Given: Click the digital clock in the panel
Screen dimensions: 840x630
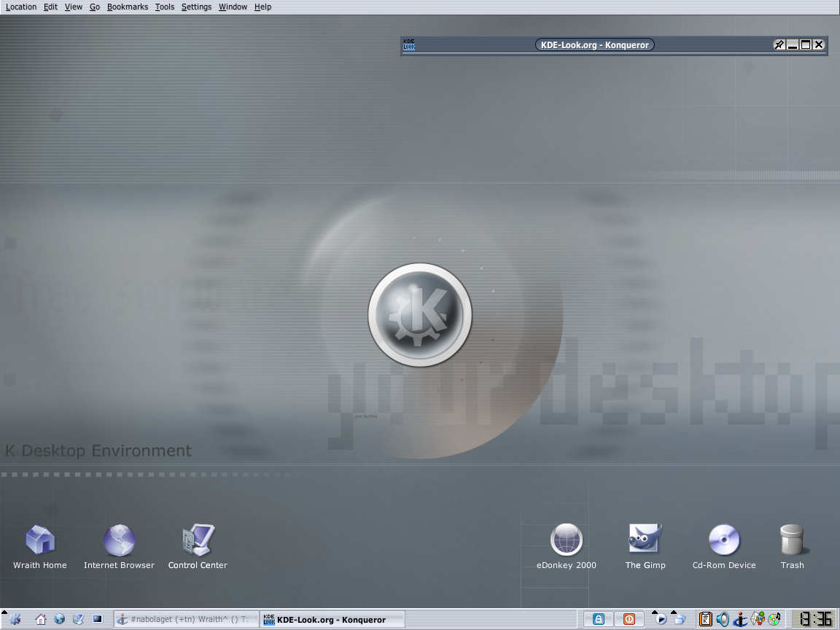Looking at the screenshot, I should (x=815, y=619).
